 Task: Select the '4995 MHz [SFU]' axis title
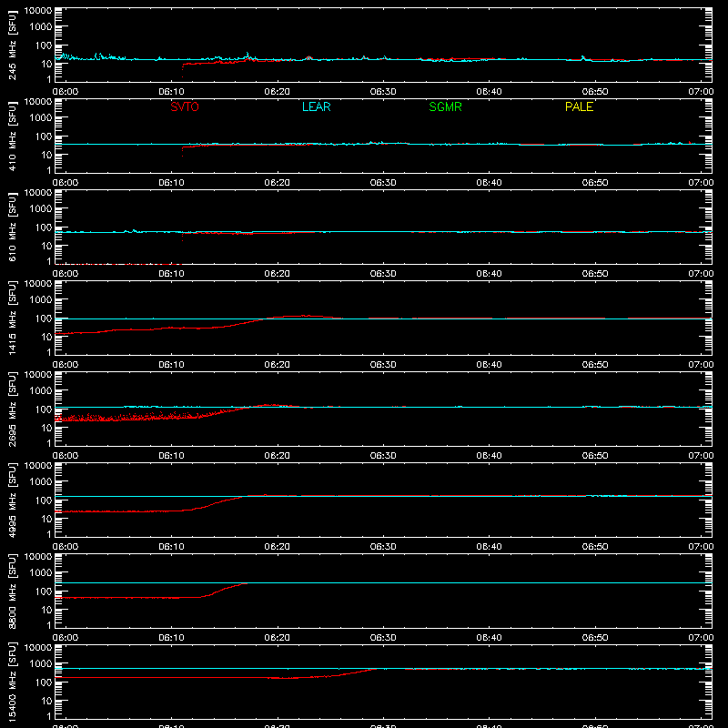click(x=12, y=500)
